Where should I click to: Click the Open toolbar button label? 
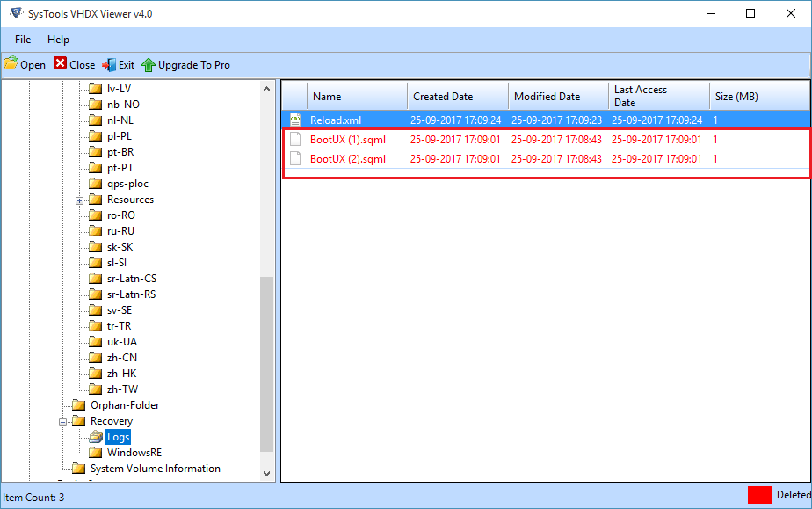(x=33, y=65)
